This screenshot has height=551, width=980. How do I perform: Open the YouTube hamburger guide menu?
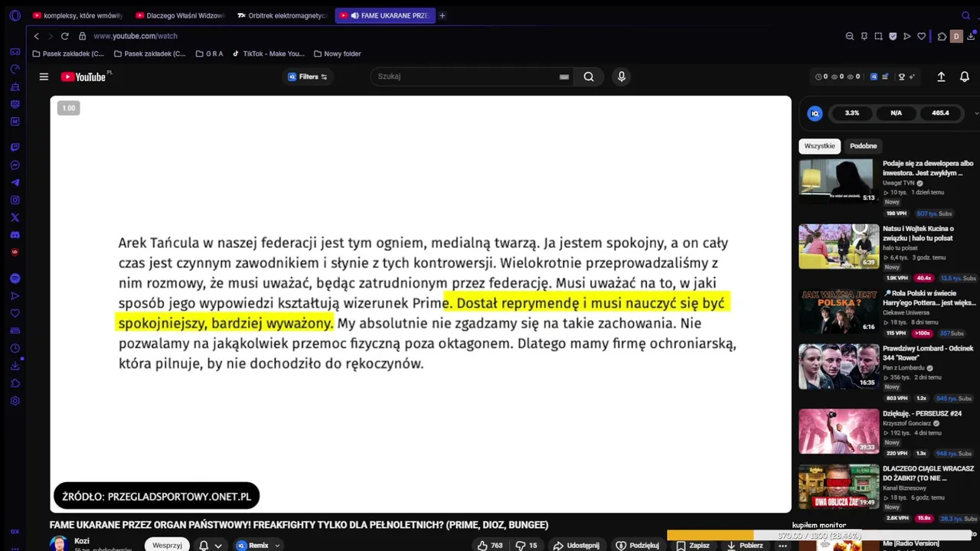(44, 77)
